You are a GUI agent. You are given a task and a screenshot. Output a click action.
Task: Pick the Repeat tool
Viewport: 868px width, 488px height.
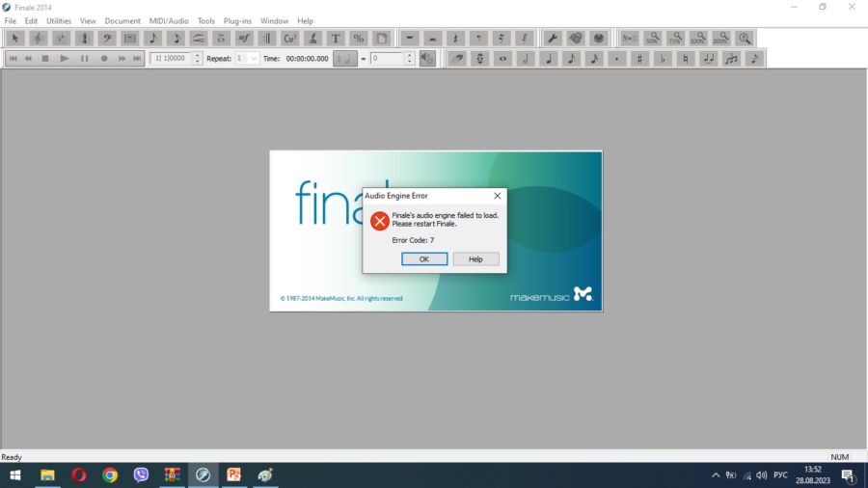tap(267, 39)
